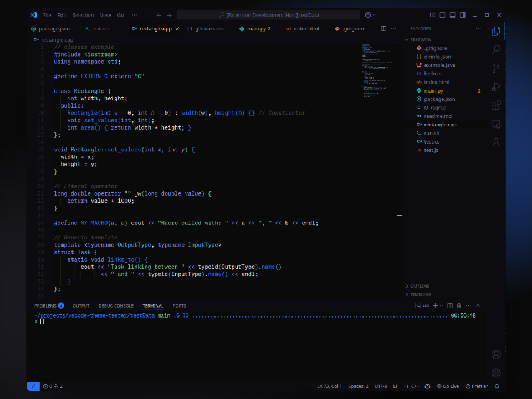Image resolution: width=532 pixels, height=399 pixels.
Task: Open the File menu
Action: pos(47,15)
